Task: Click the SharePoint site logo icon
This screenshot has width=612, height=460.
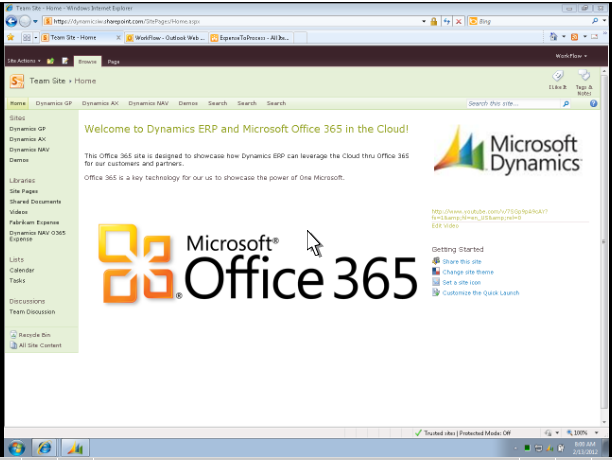Action: [x=17, y=81]
